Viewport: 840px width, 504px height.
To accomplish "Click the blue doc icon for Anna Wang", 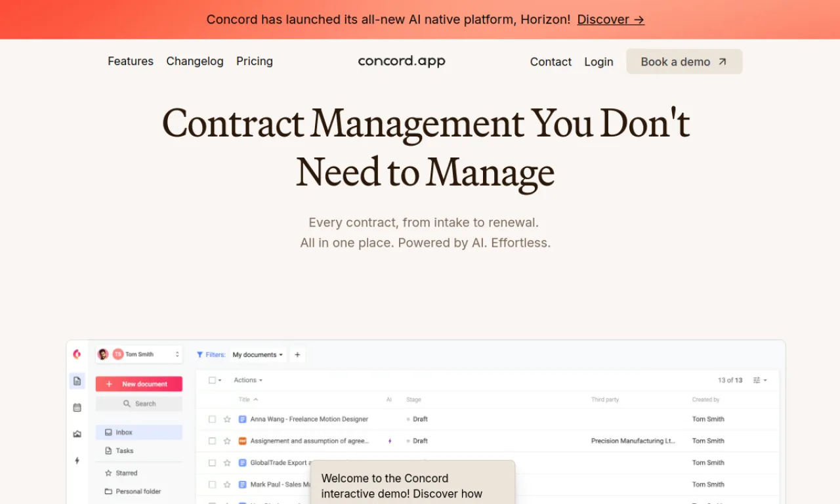I will tap(242, 419).
